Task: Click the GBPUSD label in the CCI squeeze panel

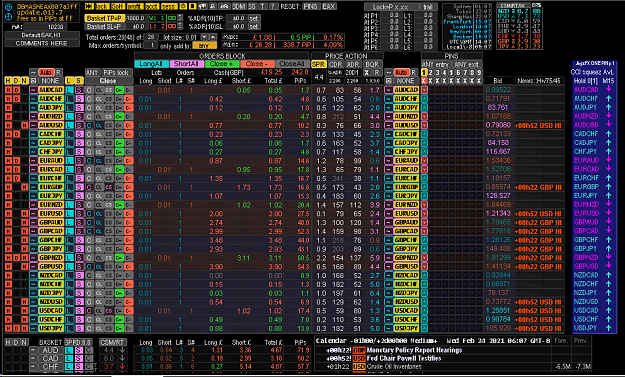Action: tap(586, 266)
